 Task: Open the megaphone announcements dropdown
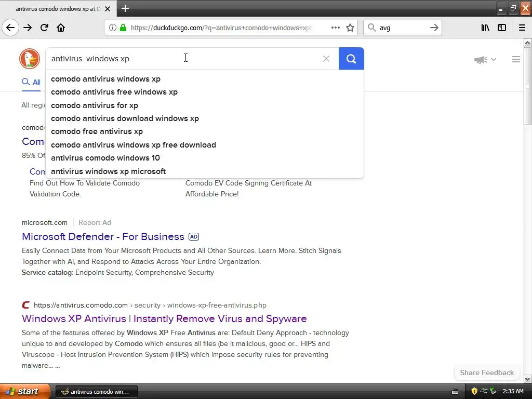[485, 60]
